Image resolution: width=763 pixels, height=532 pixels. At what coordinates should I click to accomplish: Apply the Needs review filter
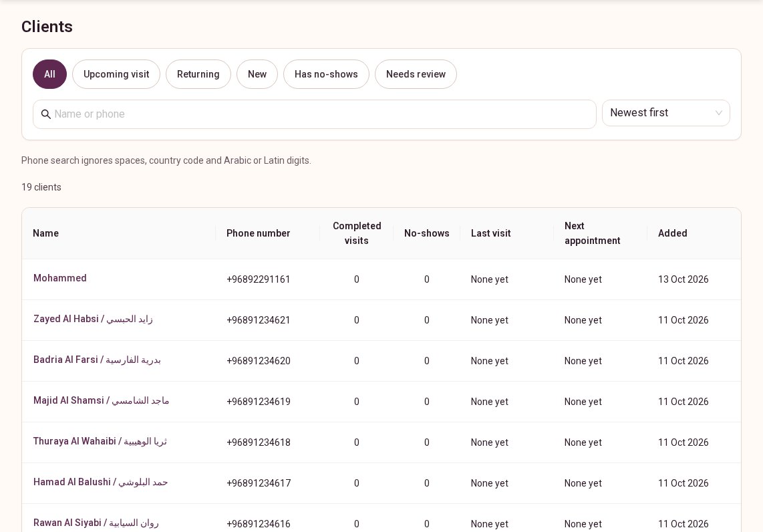pos(416,74)
